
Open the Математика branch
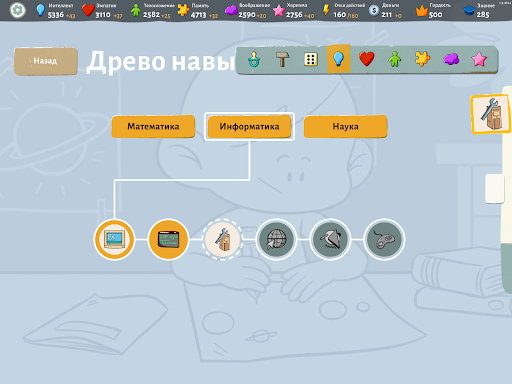click(153, 126)
